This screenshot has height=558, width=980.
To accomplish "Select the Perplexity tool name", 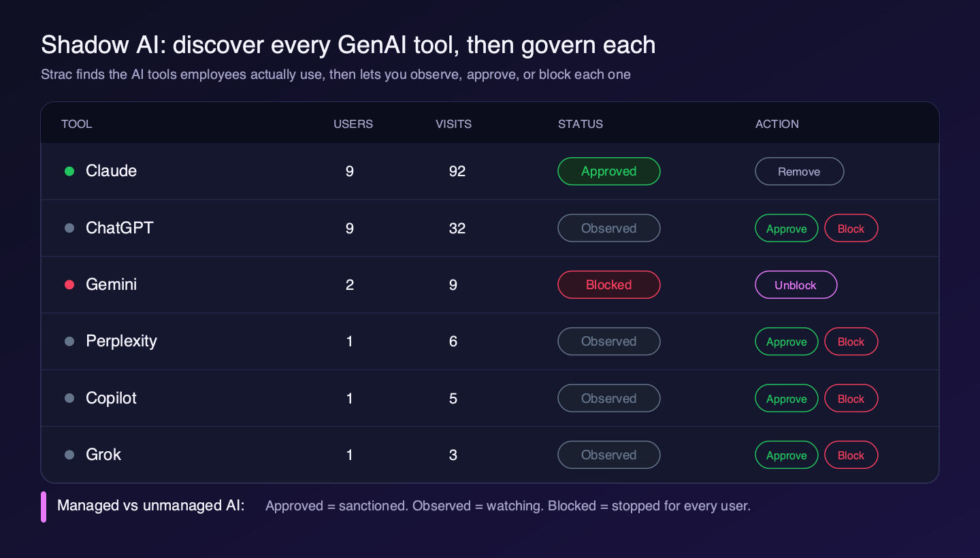I will (122, 342).
